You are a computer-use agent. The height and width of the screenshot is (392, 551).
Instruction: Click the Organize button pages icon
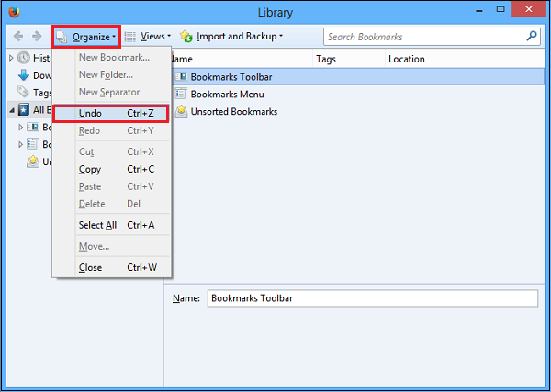[62, 37]
